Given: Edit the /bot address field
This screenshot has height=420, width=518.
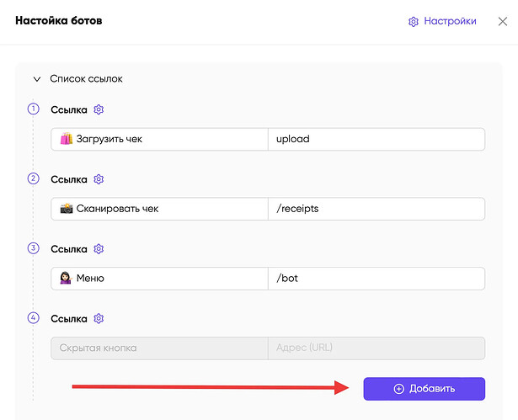Looking at the screenshot, I should (x=376, y=279).
